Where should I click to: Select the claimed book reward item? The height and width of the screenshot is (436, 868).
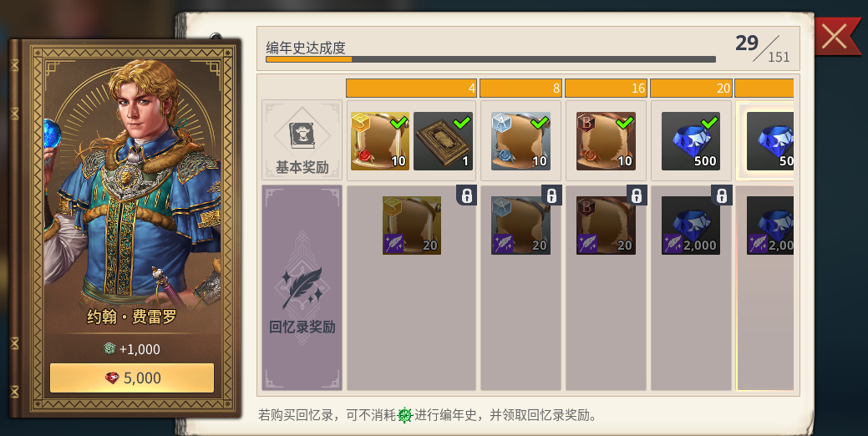tap(443, 141)
